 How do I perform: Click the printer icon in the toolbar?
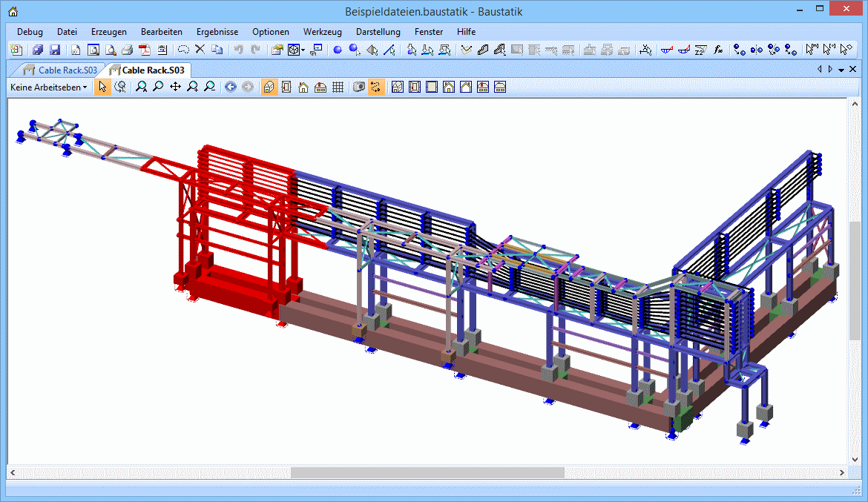point(127,50)
